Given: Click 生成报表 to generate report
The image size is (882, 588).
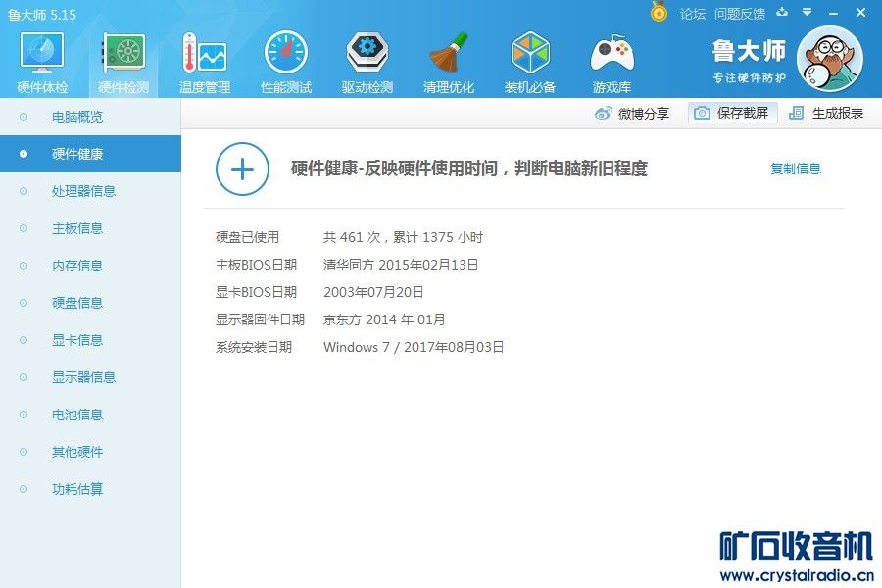Looking at the screenshot, I should point(826,113).
